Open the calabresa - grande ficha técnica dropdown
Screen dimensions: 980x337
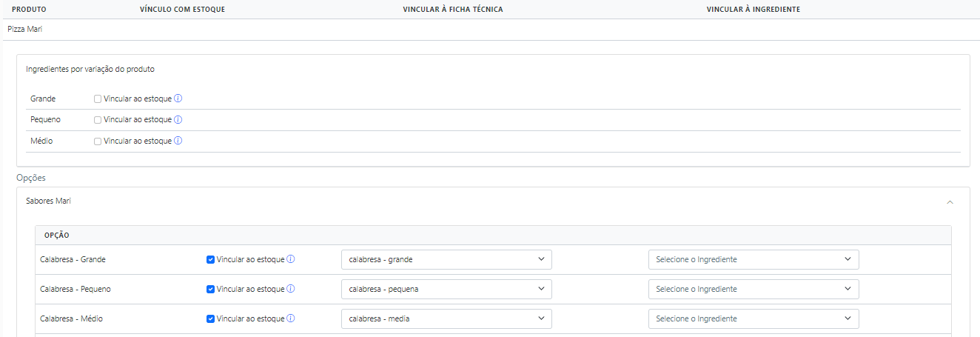tap(446, 259)
